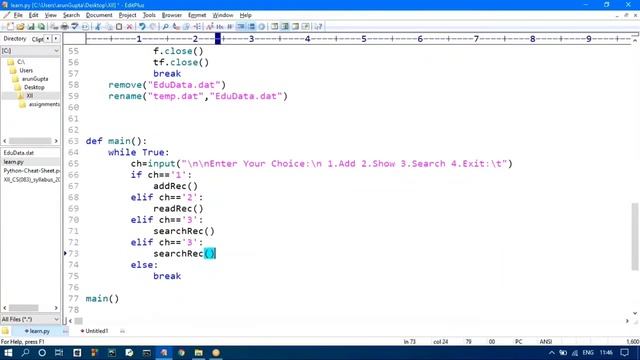Viewport: 640px width, 360px height.
Task: Open the Windows Start menu
Action: (x=8, y=353)
